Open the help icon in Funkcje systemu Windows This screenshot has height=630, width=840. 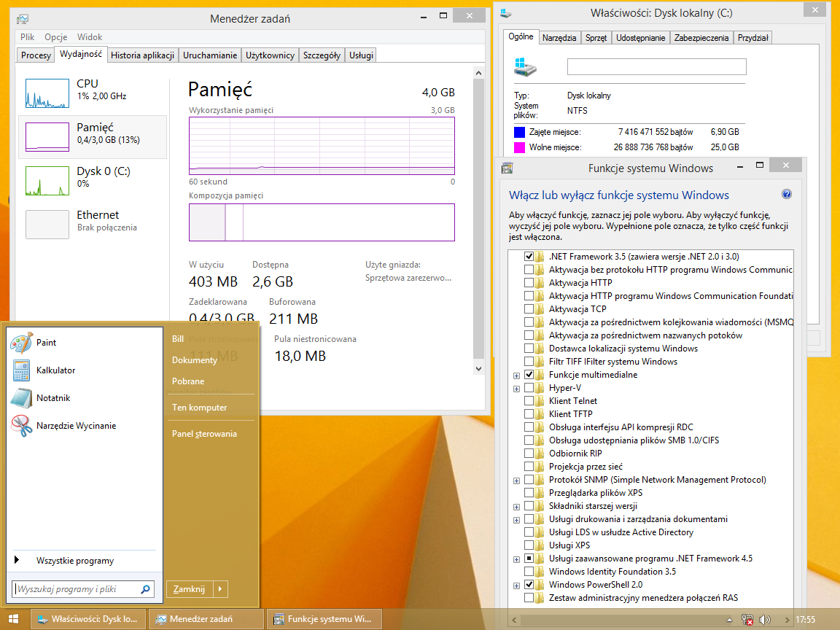(787, 195)
